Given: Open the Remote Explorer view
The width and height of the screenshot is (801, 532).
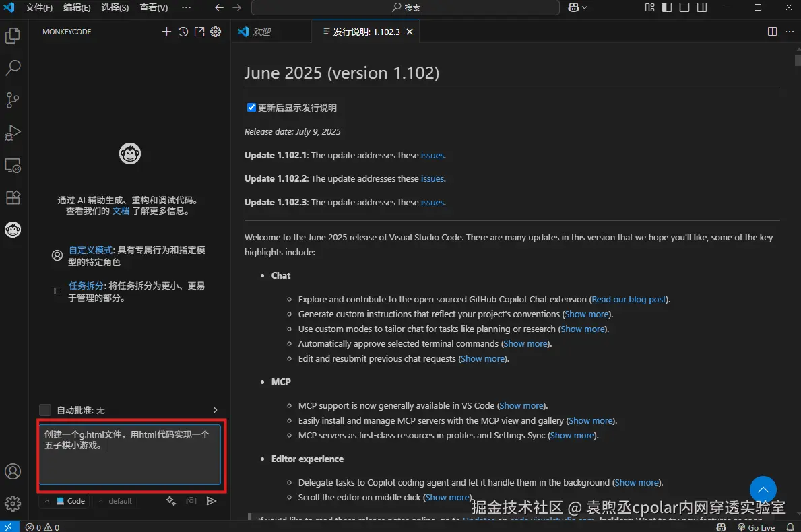Looking at the screenshot, I should [x=13, y=166].
